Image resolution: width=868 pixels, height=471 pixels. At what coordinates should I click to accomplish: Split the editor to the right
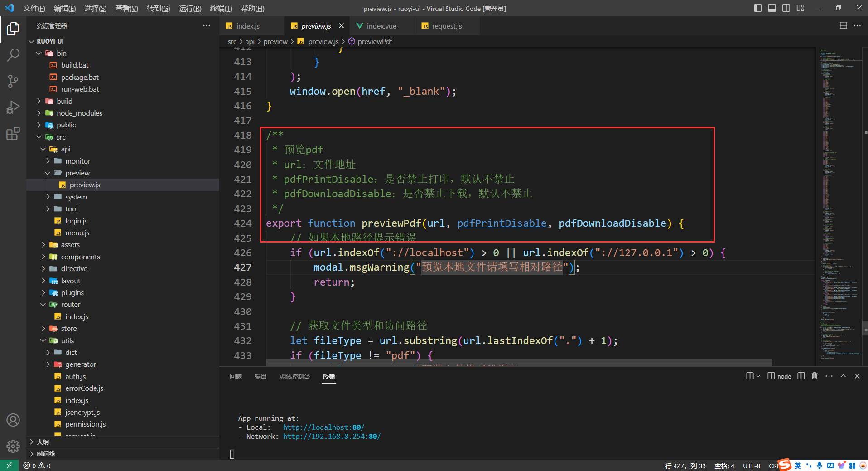click(x=844, y=26)
